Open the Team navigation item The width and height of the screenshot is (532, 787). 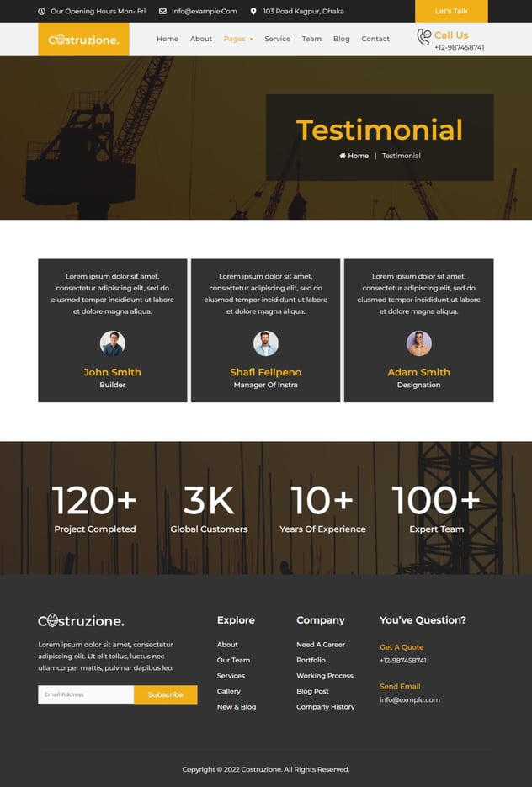tap(311, 39)
